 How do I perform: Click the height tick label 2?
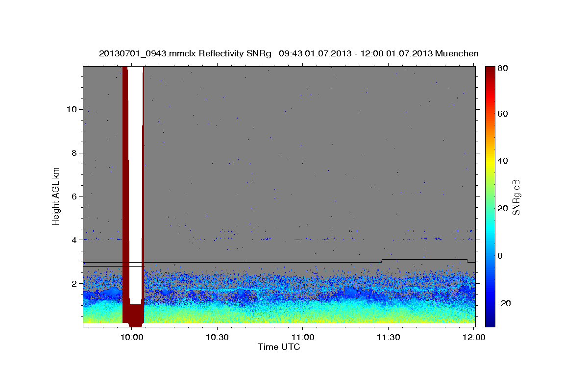[x=73, y=284]
